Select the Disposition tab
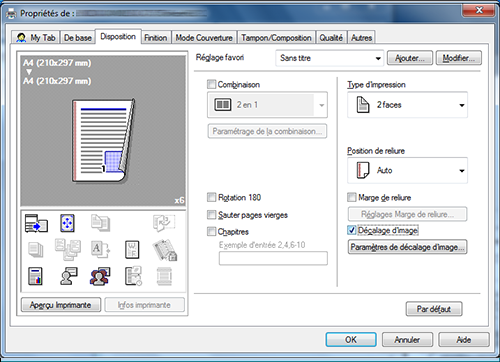The height and width of the screenshot is (362, 500). pyautogui.click(x=118, y=36)
